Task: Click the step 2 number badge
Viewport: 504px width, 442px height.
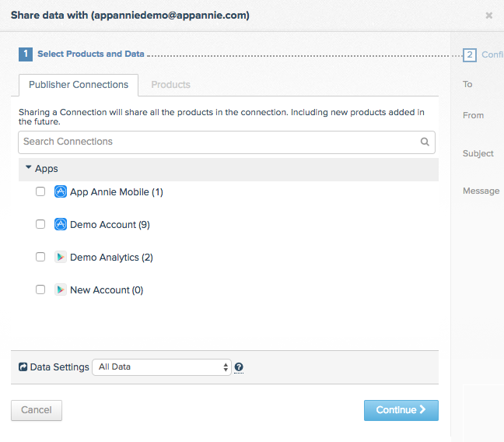Action: pos(470,55)
